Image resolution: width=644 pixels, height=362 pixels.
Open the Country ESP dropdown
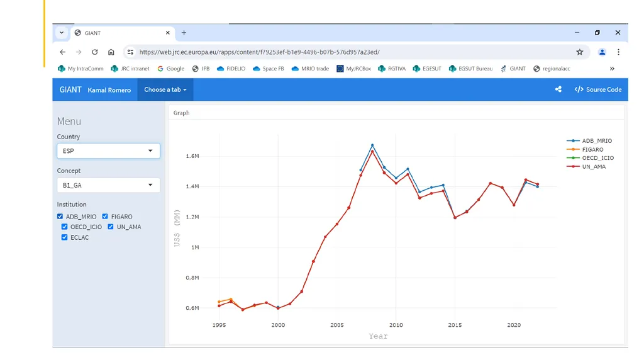108,151
